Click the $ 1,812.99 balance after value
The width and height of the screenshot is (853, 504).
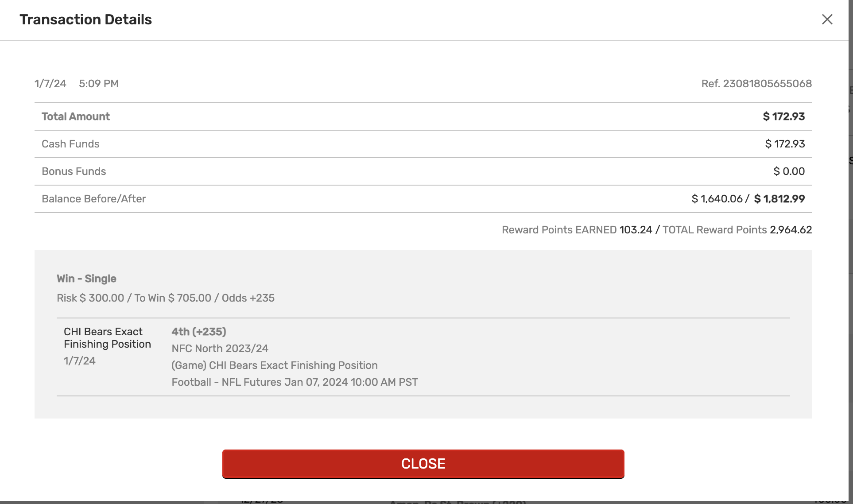tap(779, 199)
